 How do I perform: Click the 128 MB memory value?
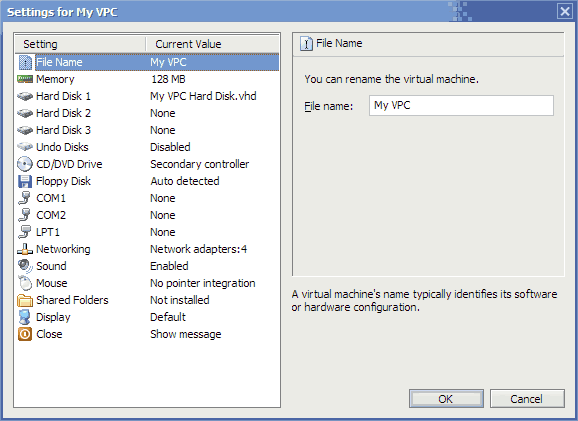168,79
